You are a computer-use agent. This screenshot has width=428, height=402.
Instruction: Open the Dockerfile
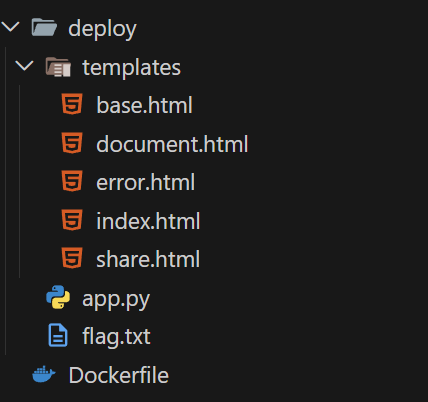point(119,375)
